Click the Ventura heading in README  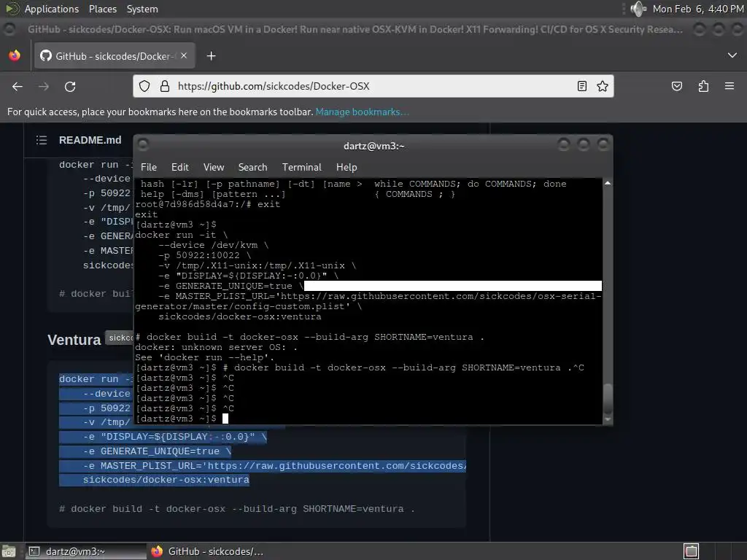[74, 340]
